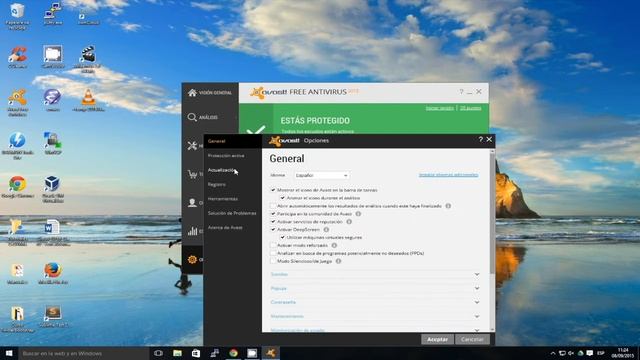Screen dimensions: 640x360
Task: Click Opciones dialog vertical scrollbar
Action: coord(492,212)
